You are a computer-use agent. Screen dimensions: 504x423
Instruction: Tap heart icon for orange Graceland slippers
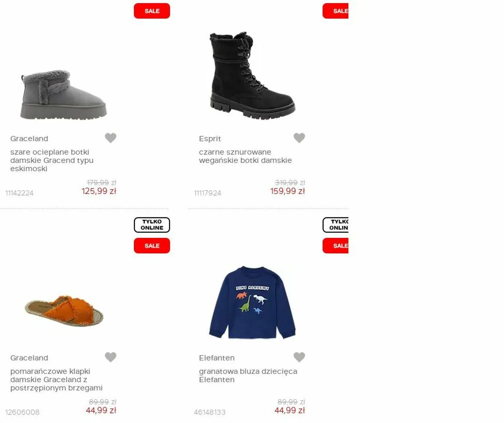point(110,357)
